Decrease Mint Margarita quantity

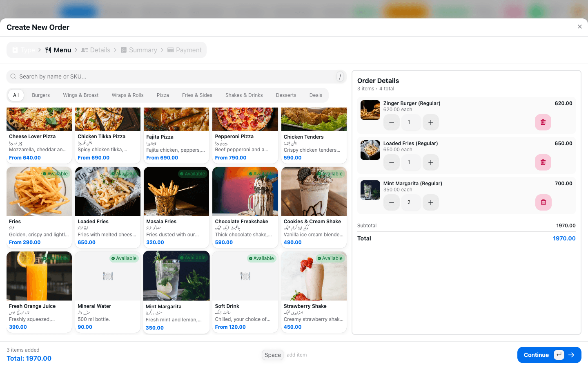(x=391, y=202)
